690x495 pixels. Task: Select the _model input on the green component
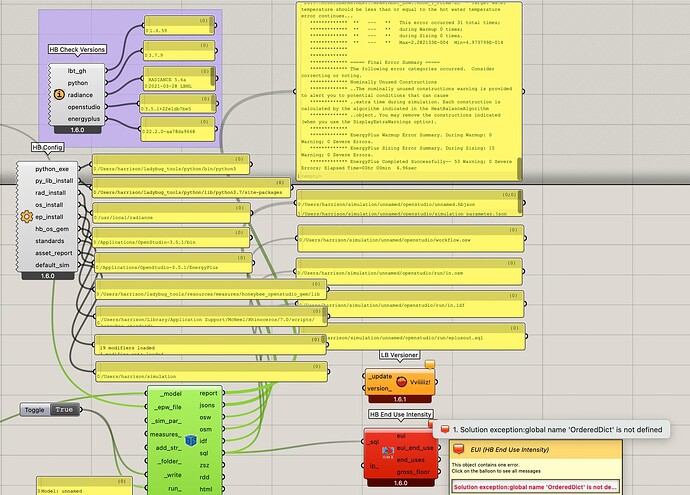170,393
